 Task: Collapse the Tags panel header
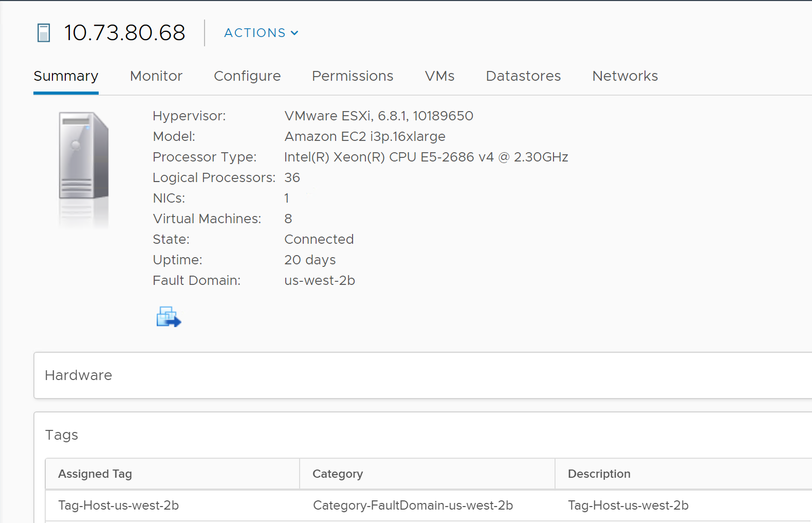[62, 435]
